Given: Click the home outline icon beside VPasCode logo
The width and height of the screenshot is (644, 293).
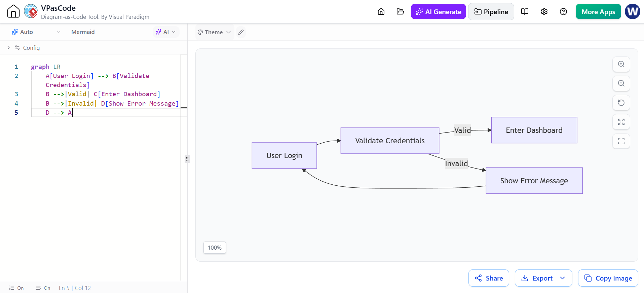Looking at the screenshot, I should [x=13, y=11].
